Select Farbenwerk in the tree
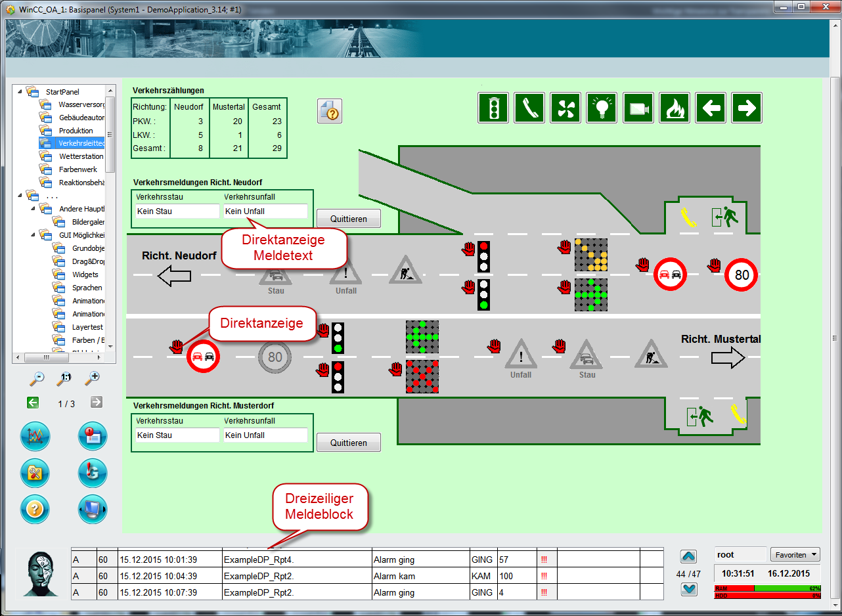 tap(78, 169)
